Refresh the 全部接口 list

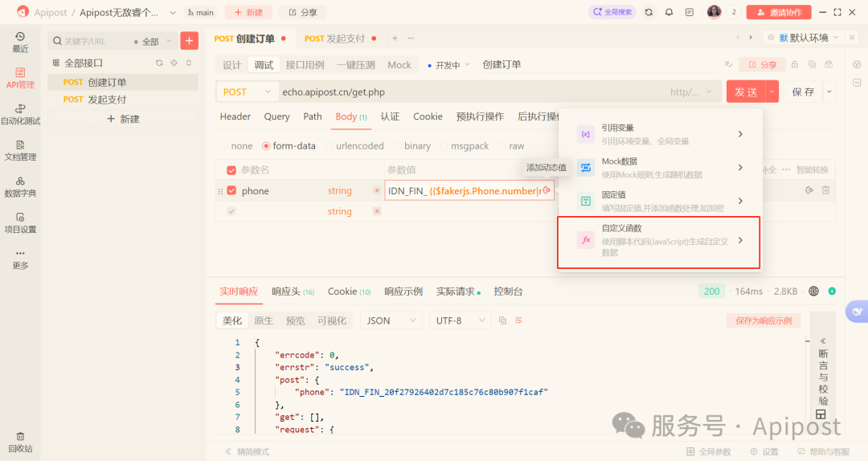159,63
